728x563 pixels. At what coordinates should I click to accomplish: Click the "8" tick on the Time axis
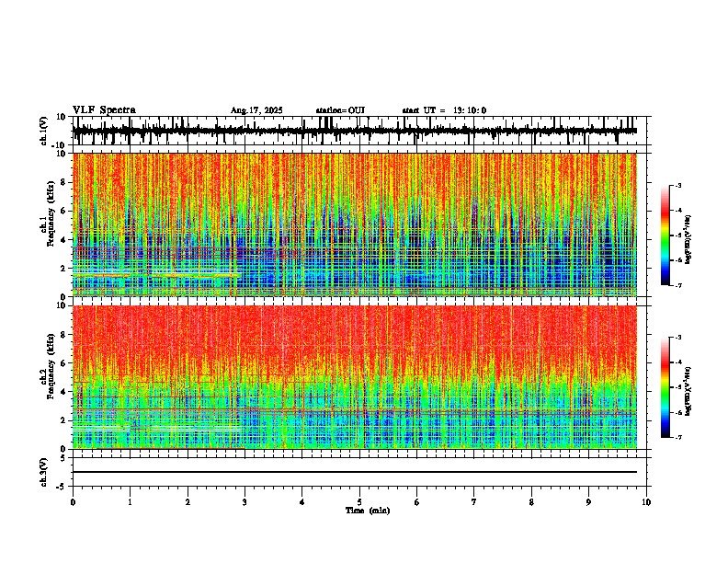(x=531, y=502)
